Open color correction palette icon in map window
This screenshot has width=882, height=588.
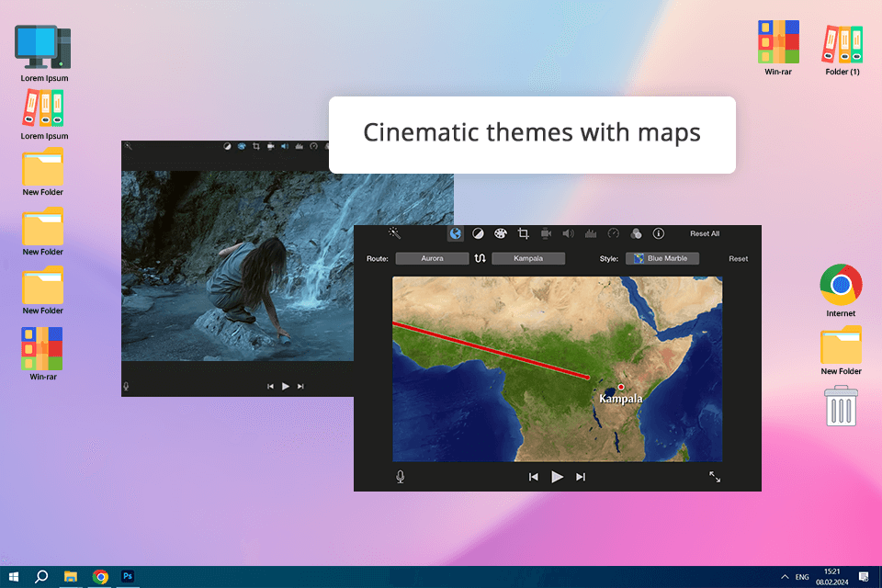coord(500,233)
